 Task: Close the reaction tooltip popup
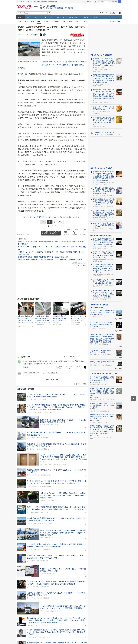tap(60, 232)
